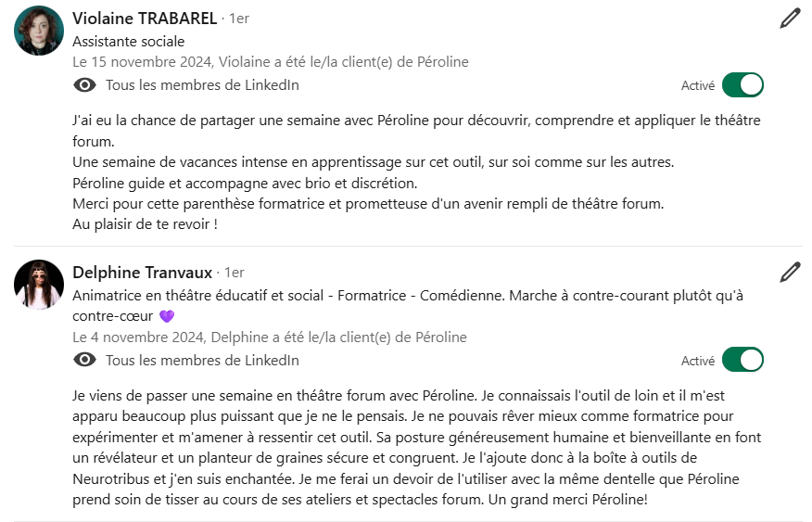The width and height of the screenshot is (812, 522).
Task: Click the purple heart emoji in Delphine's headline
Action: click(167, 316)
